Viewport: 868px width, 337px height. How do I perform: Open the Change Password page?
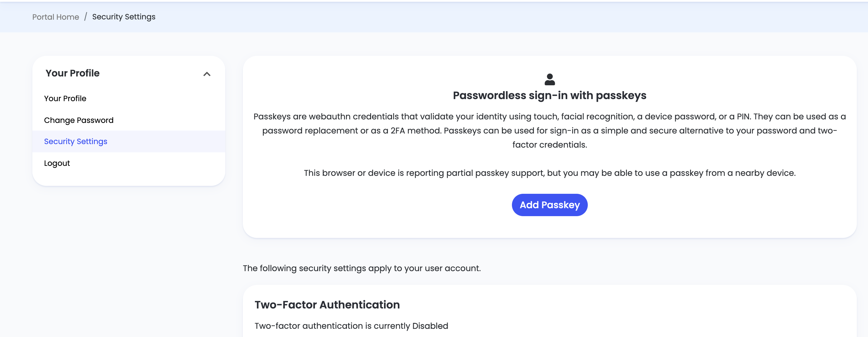click(x=79, y=120)
